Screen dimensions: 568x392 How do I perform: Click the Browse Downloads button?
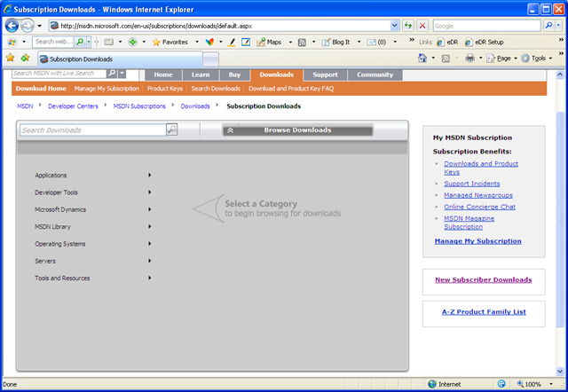[x=297, y=130]
